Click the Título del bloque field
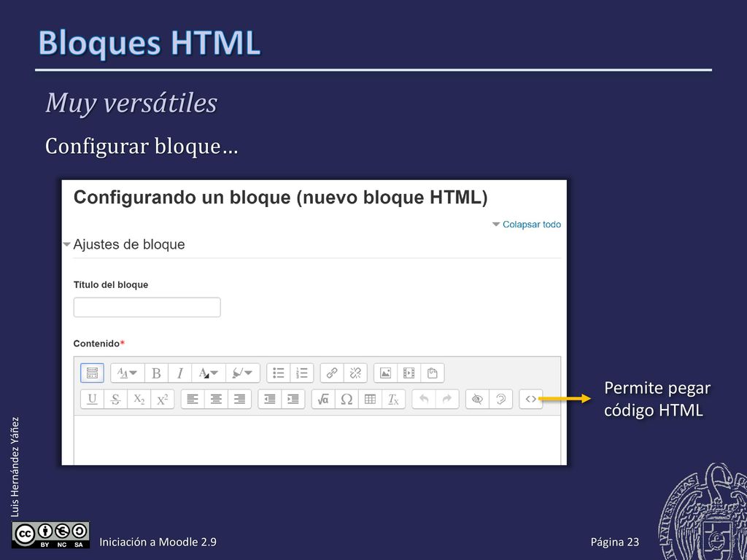The width and height of the screenshot is (747, 560). [x=147, y=307]
